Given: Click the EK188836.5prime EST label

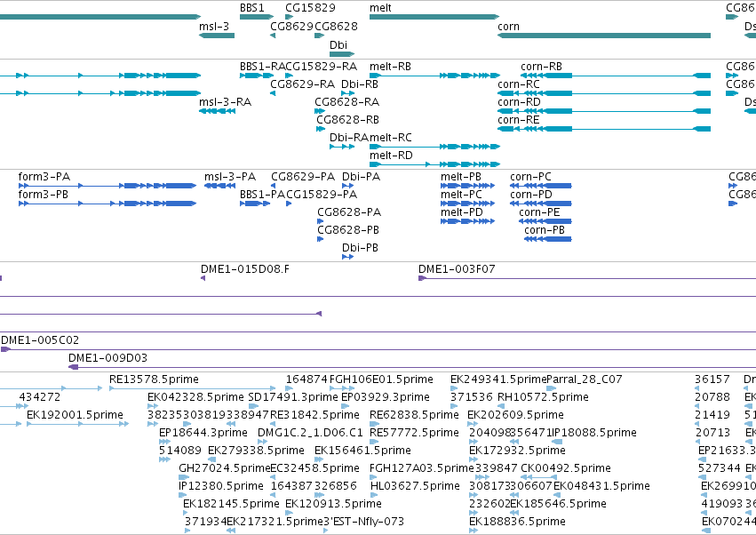Looking at the screenshot, I should 517,522.
